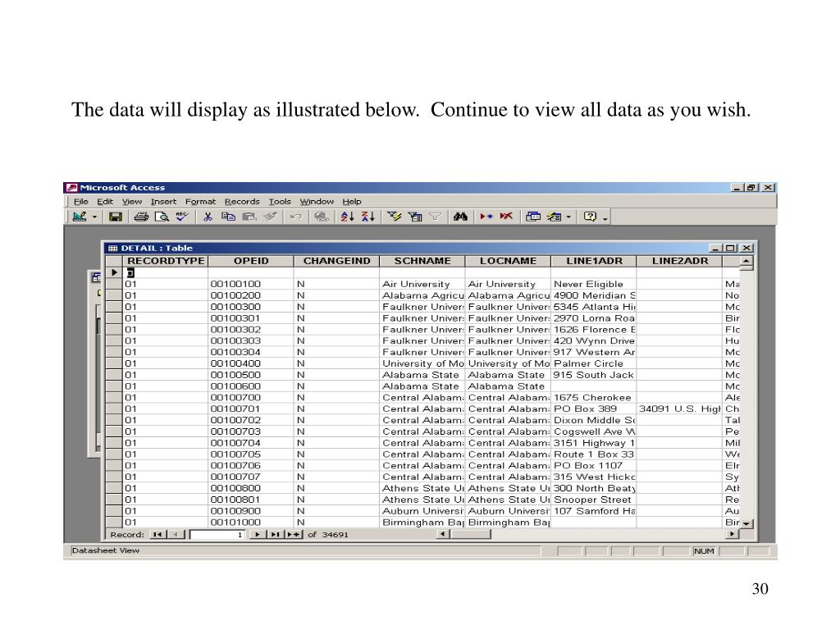Open the Database Window icon
Image resolution: width=840 pixels, height=630 pixels.
pos(533,217)
